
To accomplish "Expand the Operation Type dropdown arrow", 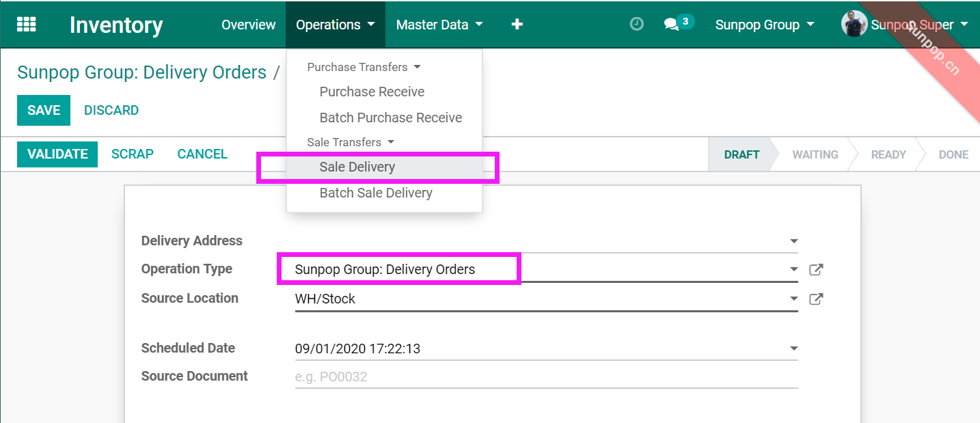I will pyautogui.click(x=793, y=269).
